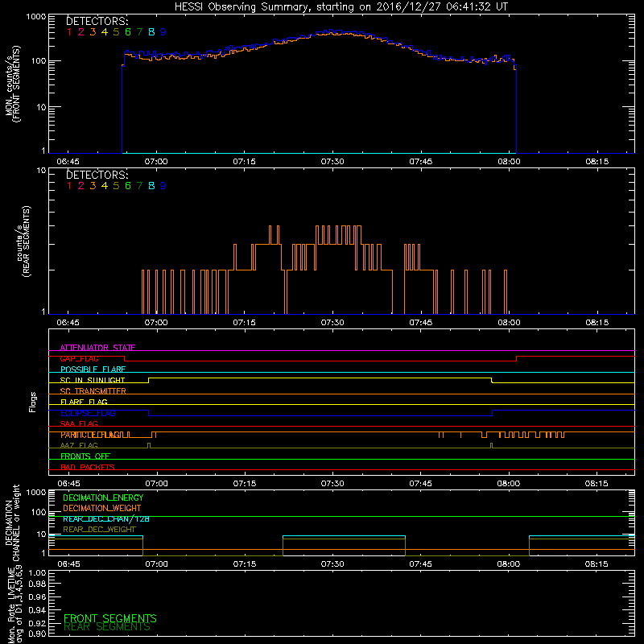This screenshot has width=644, height=644.
Task: Click the 07:15 tick label under the rear segments plot
Action: tap(245, 323)
